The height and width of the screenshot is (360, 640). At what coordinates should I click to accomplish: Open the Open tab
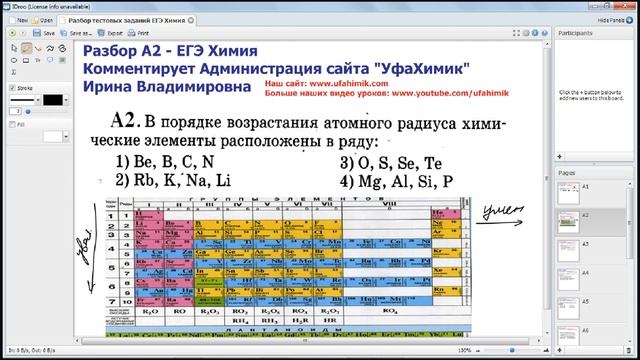coord(43,20)
